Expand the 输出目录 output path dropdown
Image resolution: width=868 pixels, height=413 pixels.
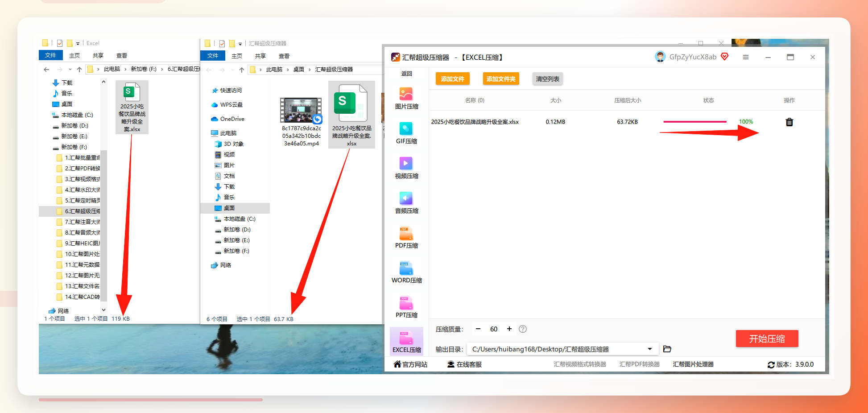tap(650, 349)
